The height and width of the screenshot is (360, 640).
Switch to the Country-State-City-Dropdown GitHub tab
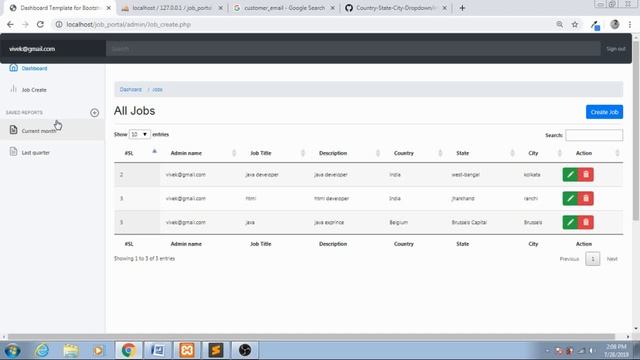(395, 8)
